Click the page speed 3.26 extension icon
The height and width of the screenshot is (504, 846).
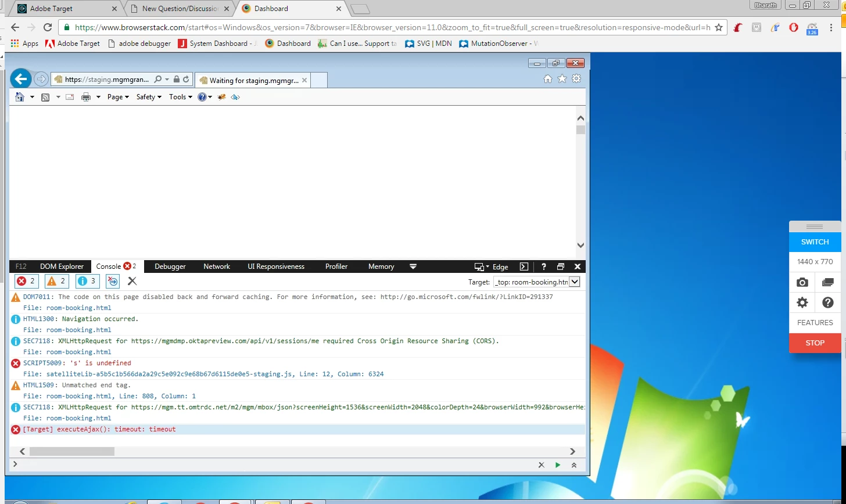(x=812, y=28)
